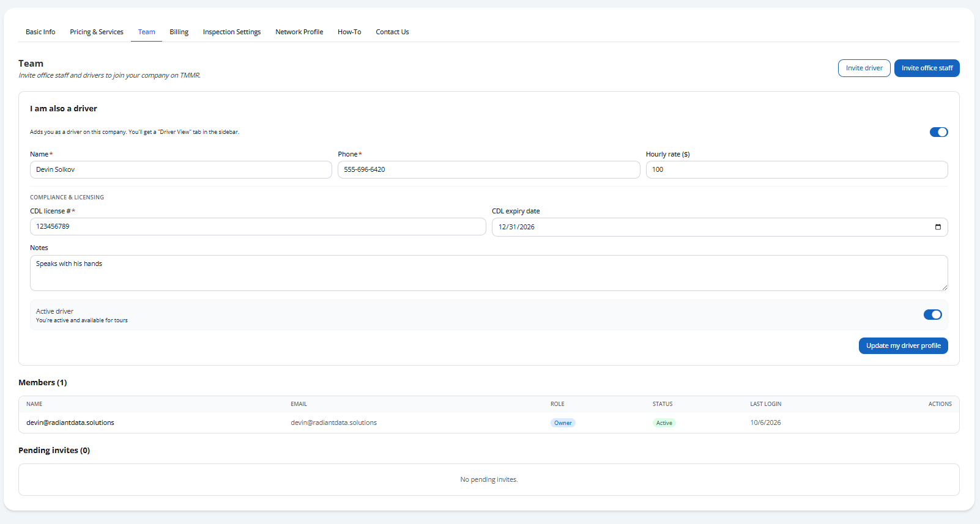Toggle the 'I am also a driver' switch
The width and height of the screenshot is (980, 524).
pos(938,132)
